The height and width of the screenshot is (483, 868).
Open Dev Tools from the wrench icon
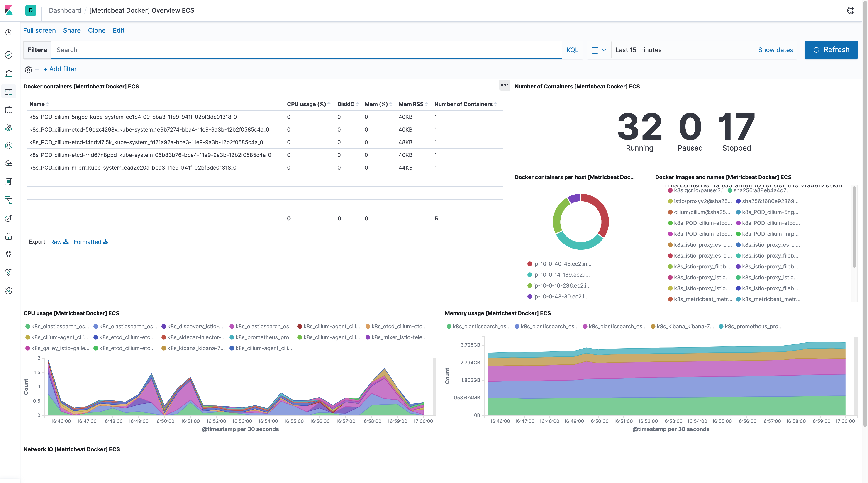(9, 254)
